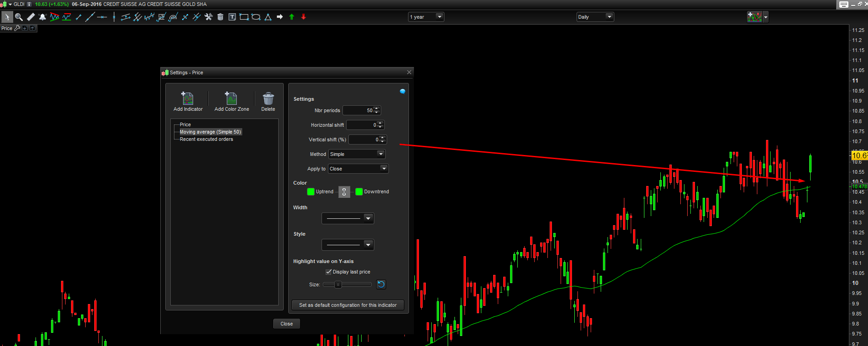Expand the Method dropdown showing Simple
The height and width of the screenshot is (346, 868).
pos(357,154)
